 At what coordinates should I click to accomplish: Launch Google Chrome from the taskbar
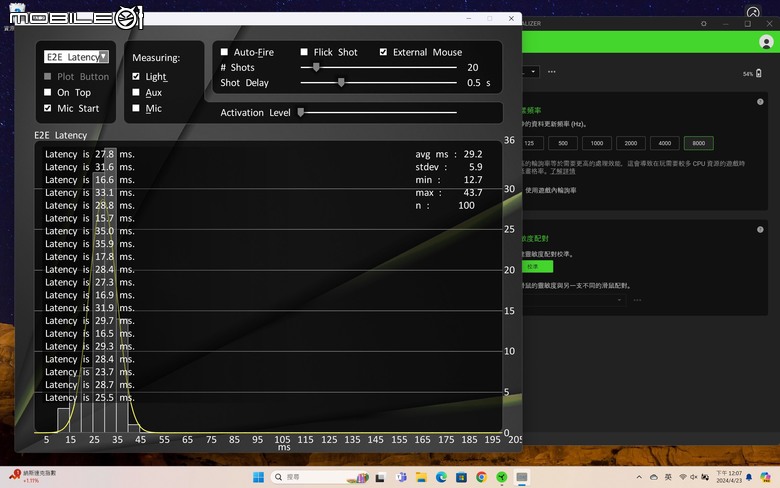point(481,478)
